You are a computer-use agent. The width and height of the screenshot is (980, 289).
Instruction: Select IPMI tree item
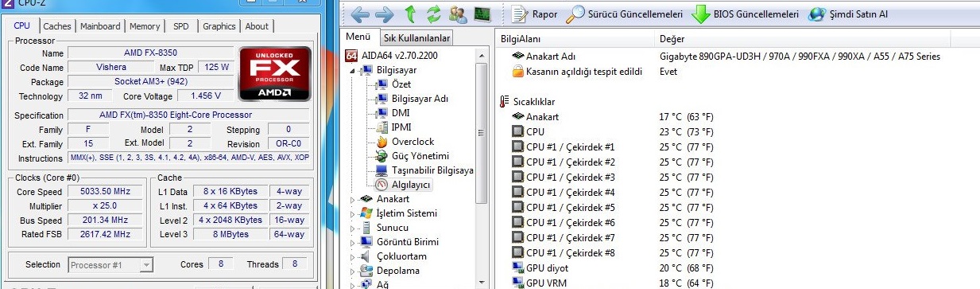point(401,127)
